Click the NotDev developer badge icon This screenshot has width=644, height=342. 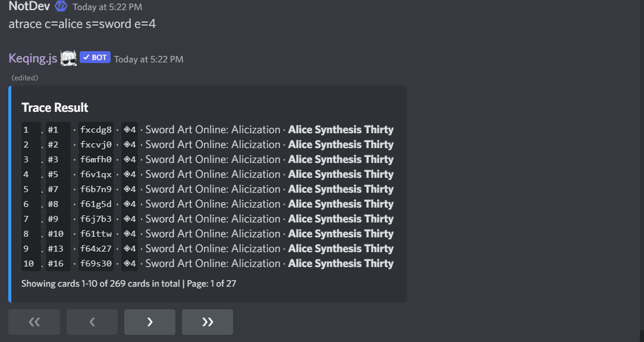coord(61,6)
